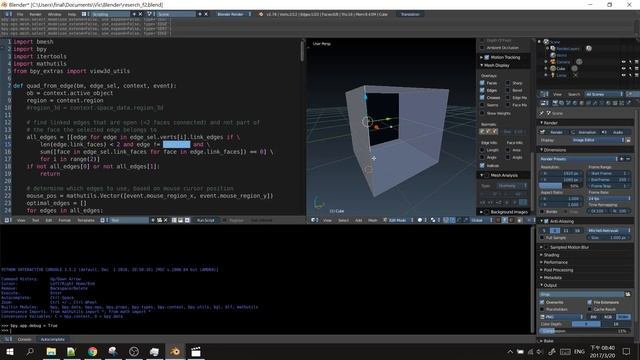Toggle the File Extensions checkbox
Image resolution: width=640 pixels, height=360 pixels.
click(589, 302)
